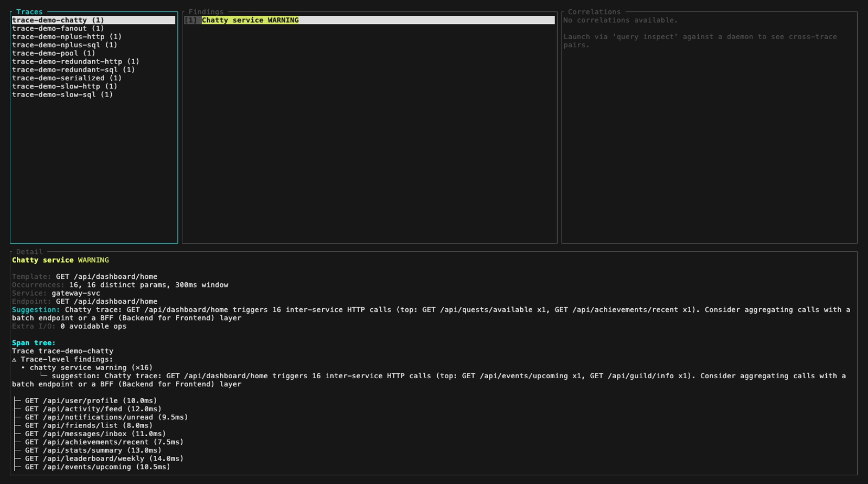Select span GET /api/achievements/recent (7.5ms)

pos(104,442)
